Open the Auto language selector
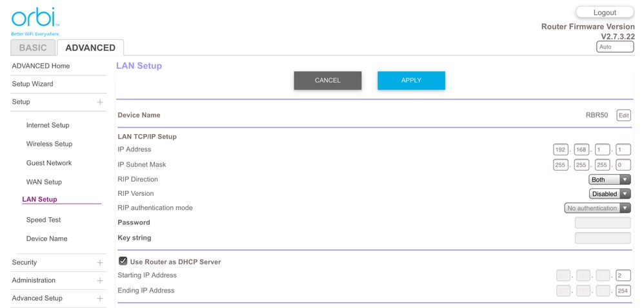644x308 pixels. 614,47
